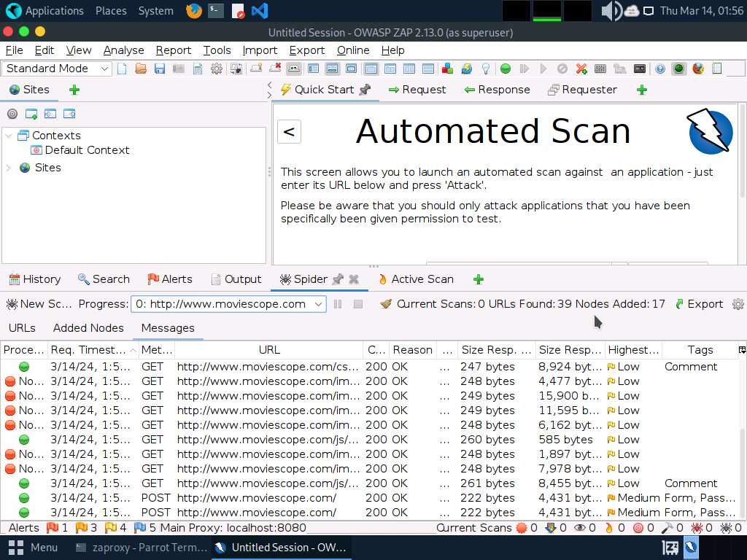Select the first POST request row for moviescope.com

[255, 498]
